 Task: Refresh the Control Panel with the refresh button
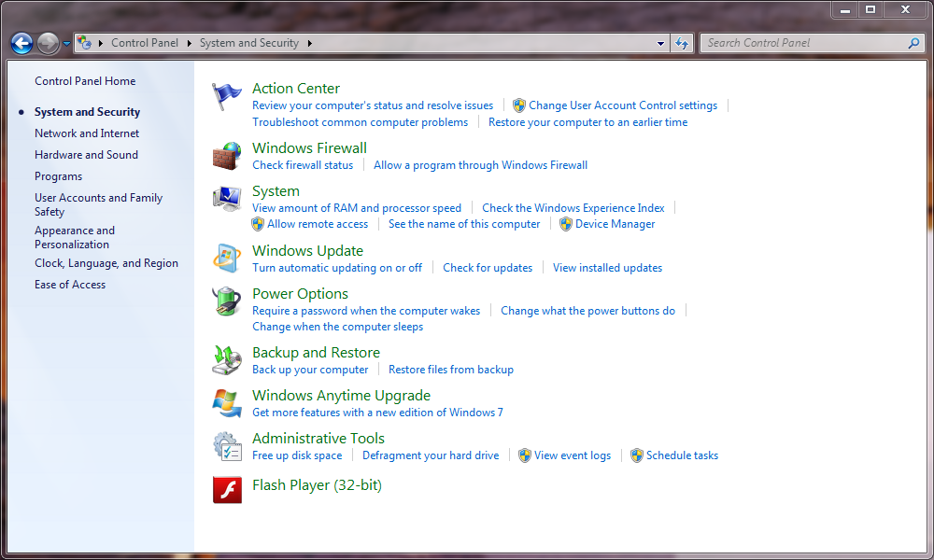(x=682, y=43)
